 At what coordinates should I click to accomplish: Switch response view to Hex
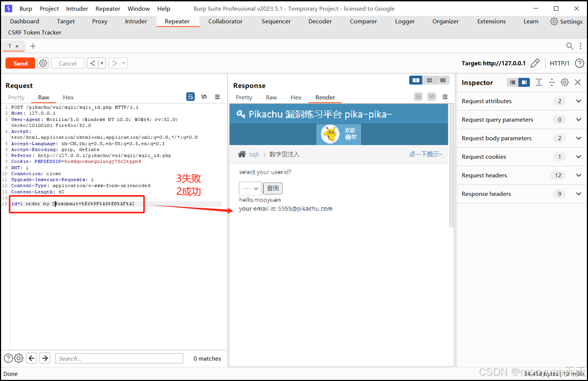296,97
